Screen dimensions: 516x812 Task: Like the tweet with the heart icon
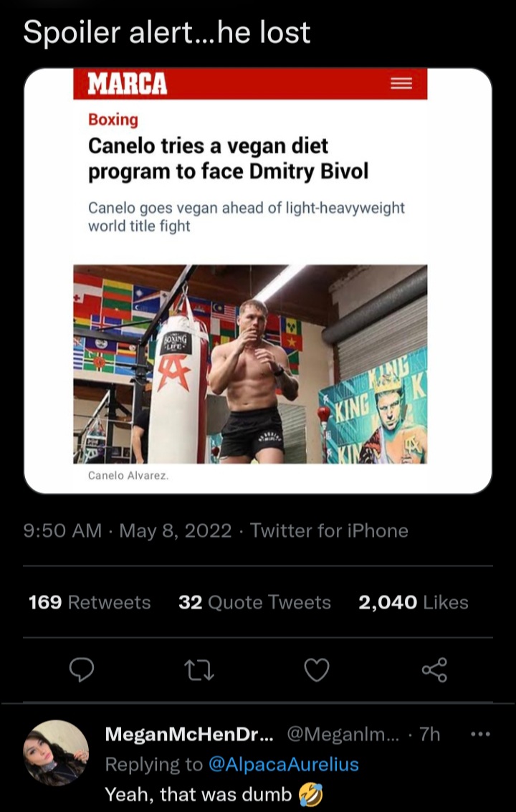click(317, 670)
